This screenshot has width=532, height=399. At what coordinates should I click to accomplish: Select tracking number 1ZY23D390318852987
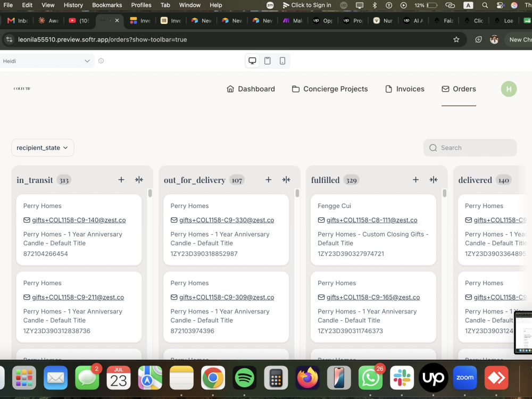204,254
